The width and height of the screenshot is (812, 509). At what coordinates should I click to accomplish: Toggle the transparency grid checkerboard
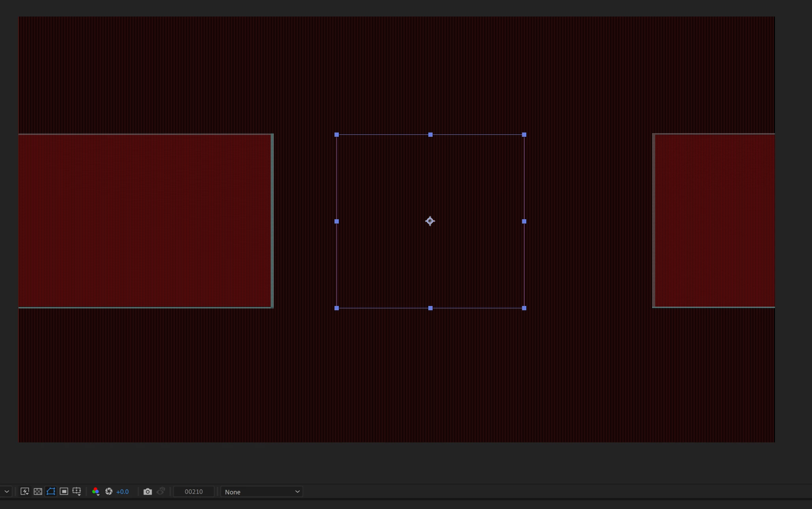click(38, 491)
